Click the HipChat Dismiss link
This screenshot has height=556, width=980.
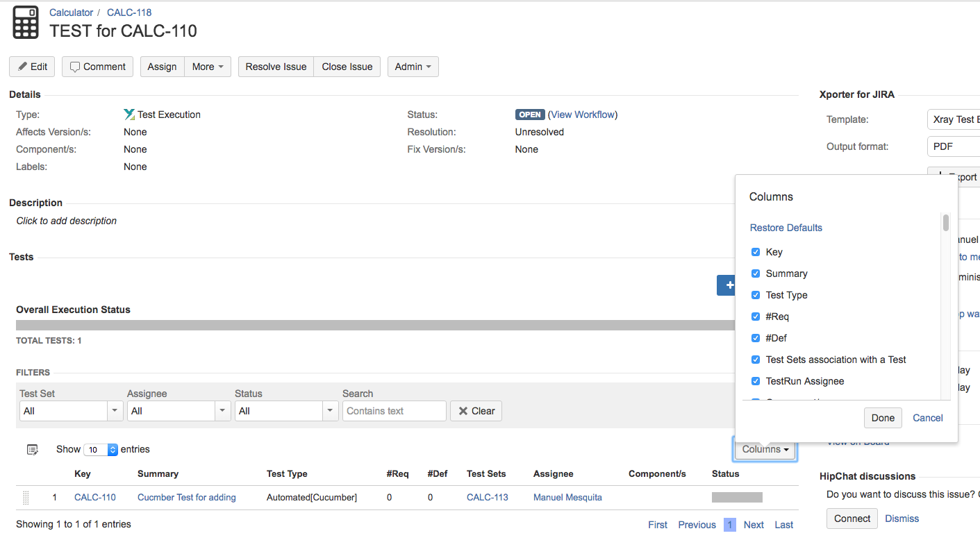click(902, 519)
